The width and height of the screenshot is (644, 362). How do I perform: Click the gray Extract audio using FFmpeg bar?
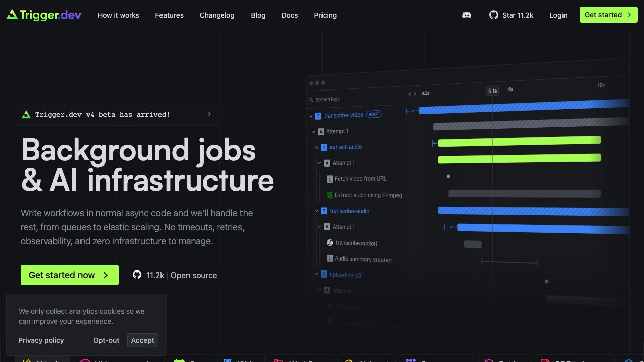coord(525,194)
